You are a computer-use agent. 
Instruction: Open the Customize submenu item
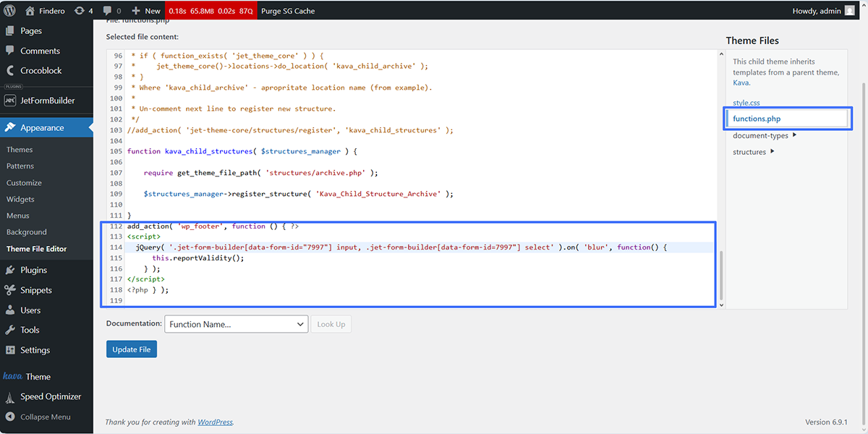24,183
